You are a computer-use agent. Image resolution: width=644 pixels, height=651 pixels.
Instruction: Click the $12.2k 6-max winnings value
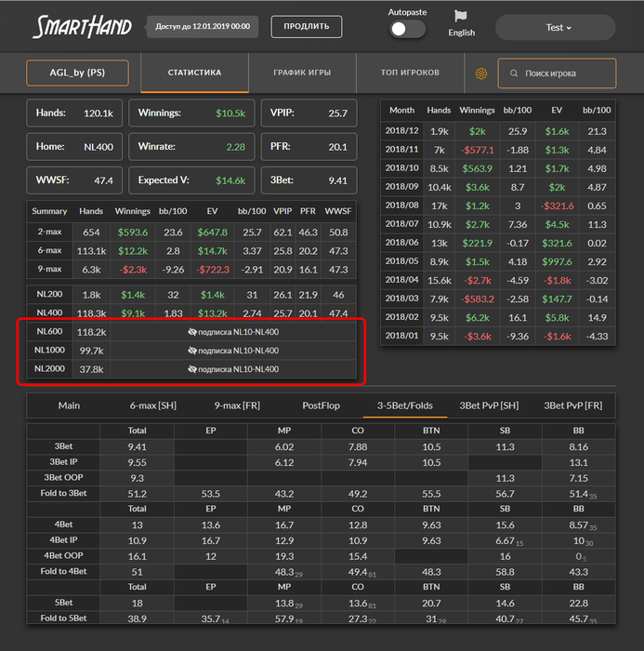(133, 251)
